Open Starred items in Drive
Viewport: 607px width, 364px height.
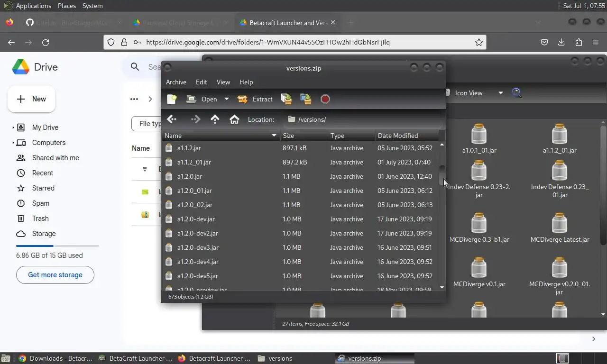[43, 188]
